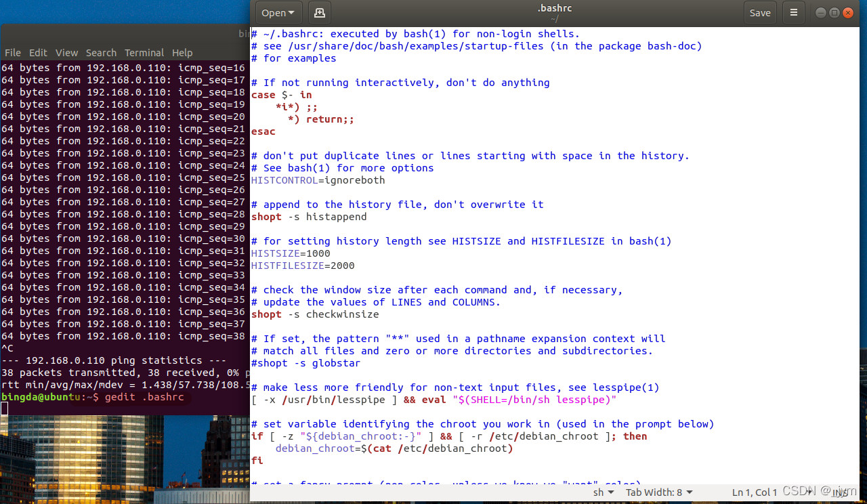The width and height of the screenshot is (867, 504).
Task: Click the '# for examples' comment line
Action: 293,58
